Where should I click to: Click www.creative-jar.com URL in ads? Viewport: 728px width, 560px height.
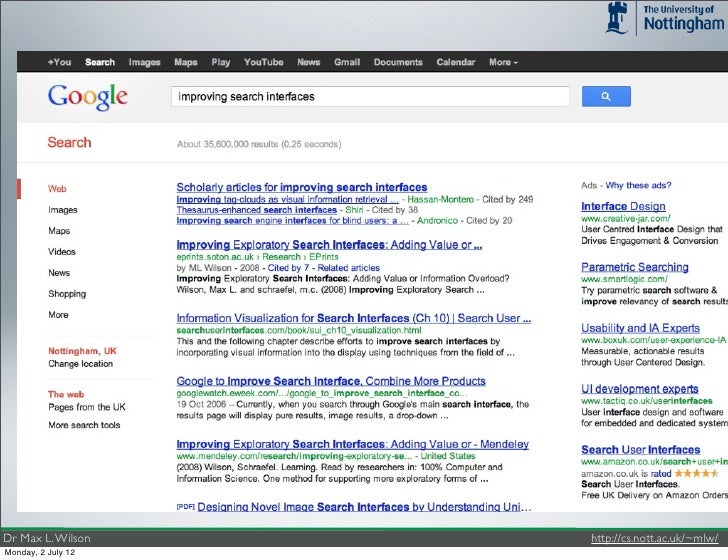pyautogui.click(x=625, y=218)
